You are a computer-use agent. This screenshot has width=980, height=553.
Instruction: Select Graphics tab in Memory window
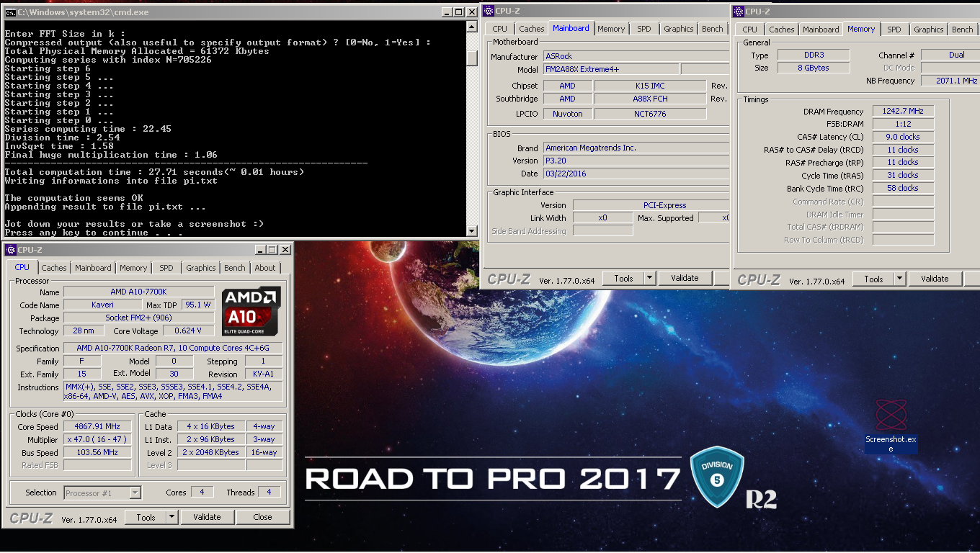coord(929,30)
